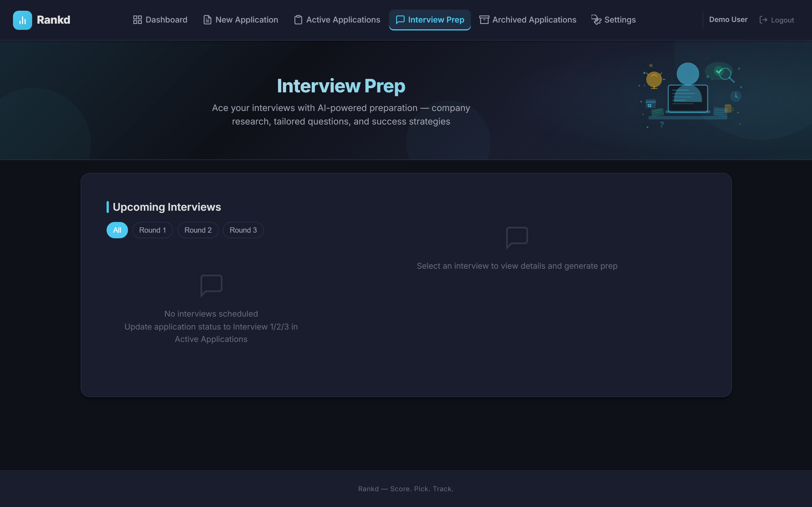Open Active Applications from the navigation
The height and width of the screenshot is (507, 812).
click(x=336, y=19)
